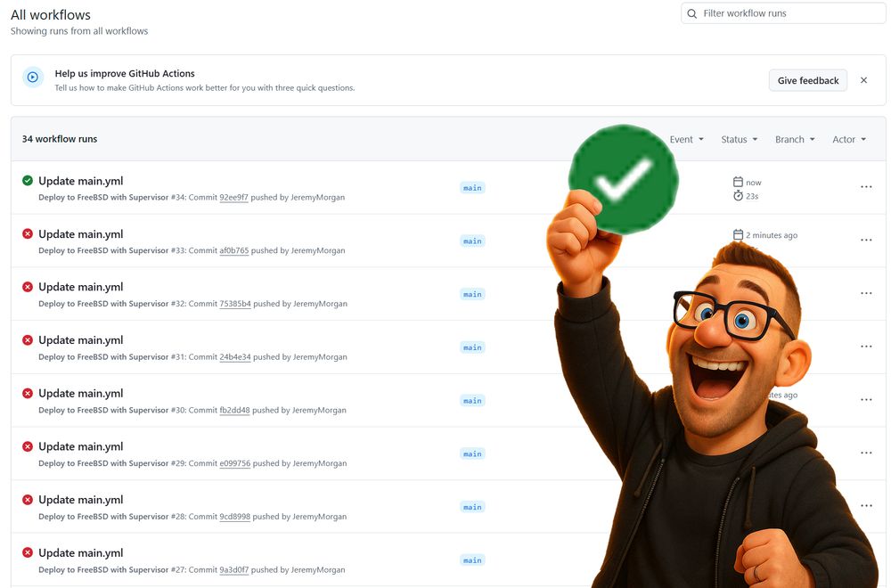The image size is (891, 588).
Task: Click the main branch label on run #27
Action: (472, 560)
